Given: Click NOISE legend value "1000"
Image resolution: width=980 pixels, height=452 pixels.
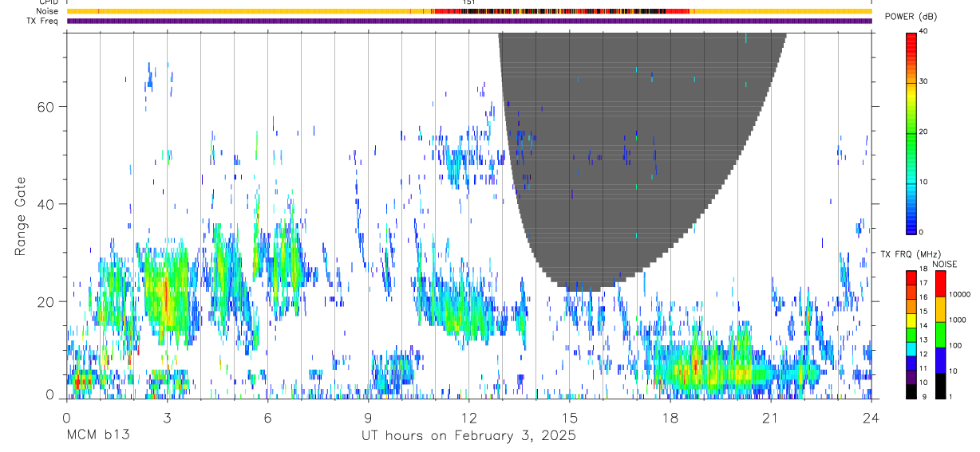Looking at the screenshot, I should tap(958, 320).
